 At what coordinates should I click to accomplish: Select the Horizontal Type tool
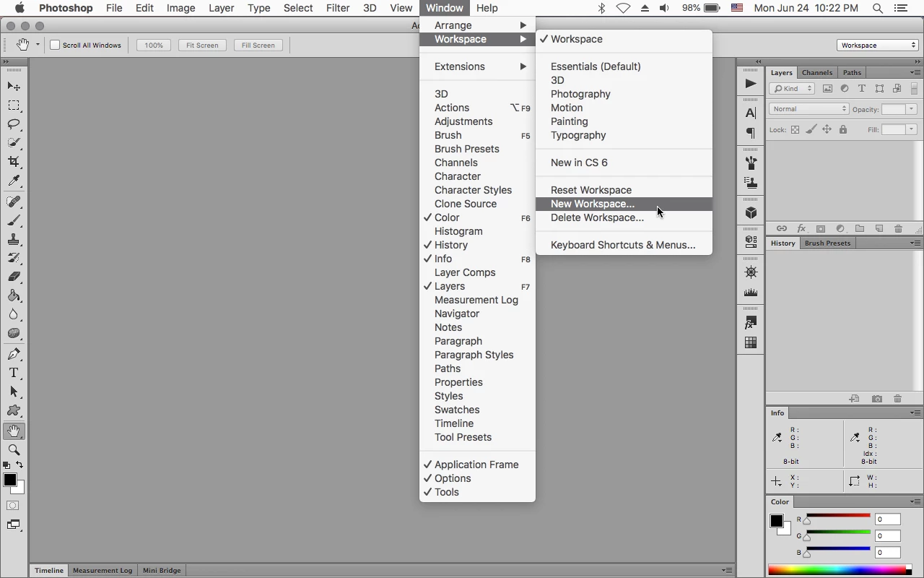[x=14, y=373]
